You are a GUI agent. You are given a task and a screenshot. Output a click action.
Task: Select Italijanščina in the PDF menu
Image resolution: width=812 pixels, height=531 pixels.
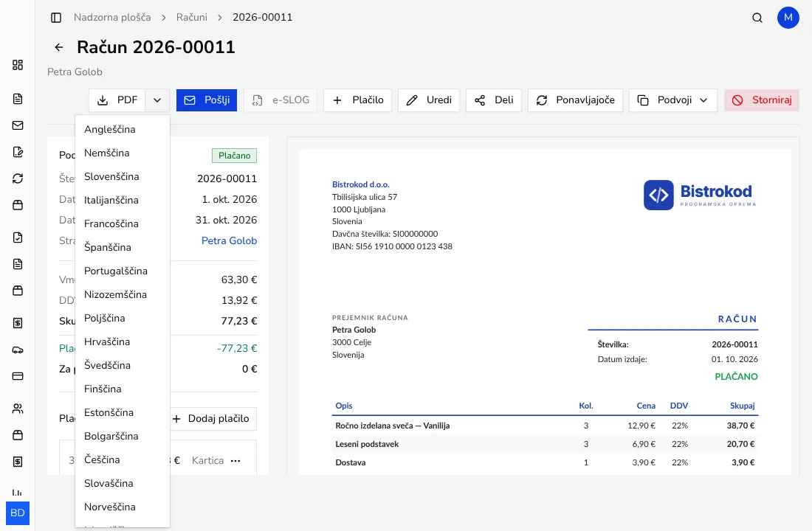click(x=123, y=201)
